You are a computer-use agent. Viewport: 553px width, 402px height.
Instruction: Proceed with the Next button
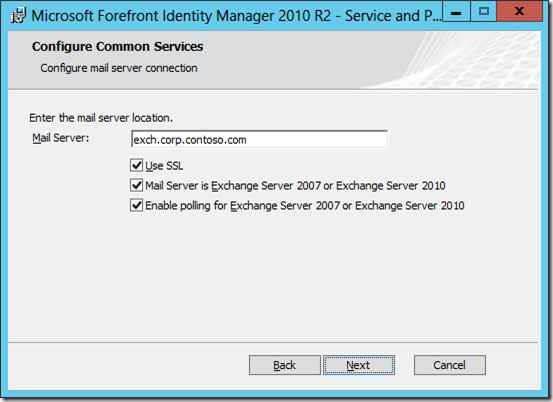[x=359, y=365]
